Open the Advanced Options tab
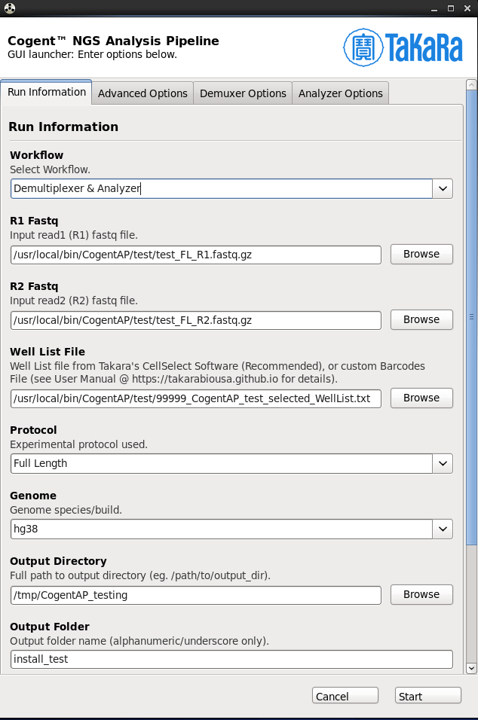The width and height of the screenshot is (478, 720). 142,93
